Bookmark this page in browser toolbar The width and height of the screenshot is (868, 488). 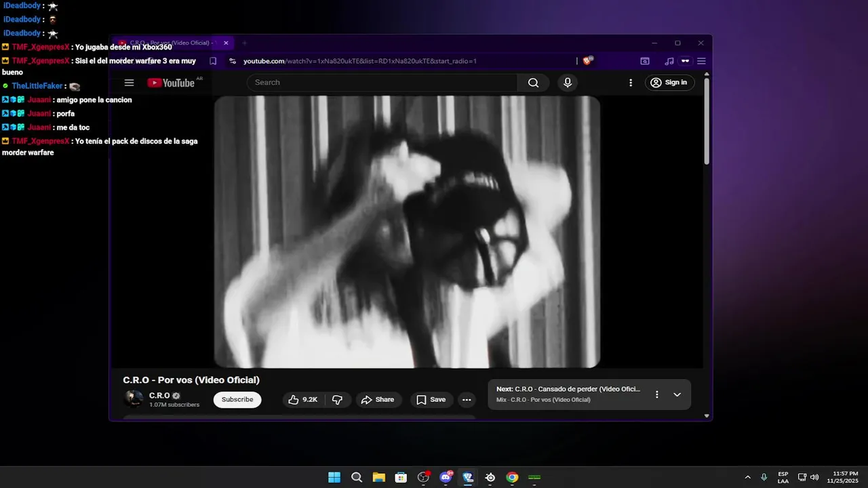pyautogui.click(x=213, y=61)
